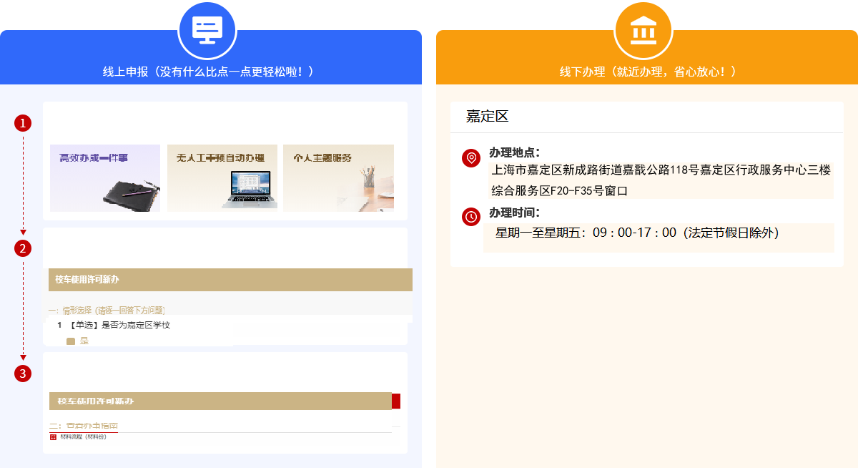Click the online application monitor icon
Image resolution: width=868 pixels, height=468 pixels.
(x=207, y=31)
